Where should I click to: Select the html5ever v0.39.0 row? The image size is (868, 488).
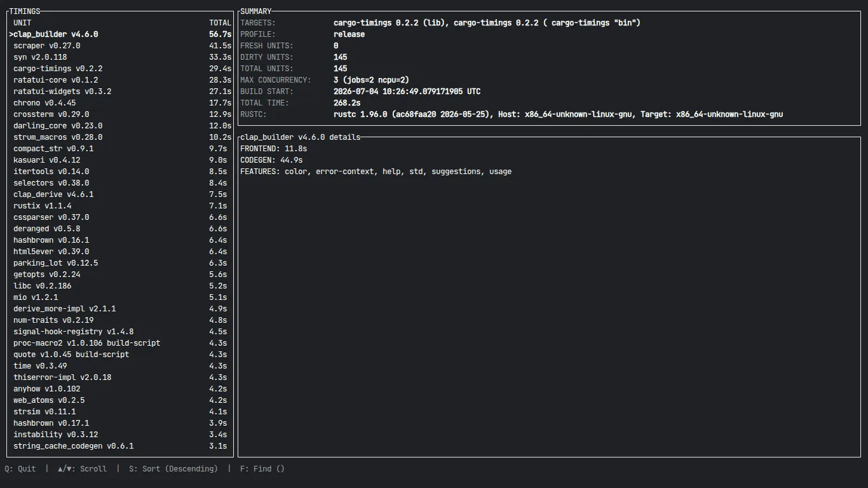pyautogui.click(x=120, y=252)
